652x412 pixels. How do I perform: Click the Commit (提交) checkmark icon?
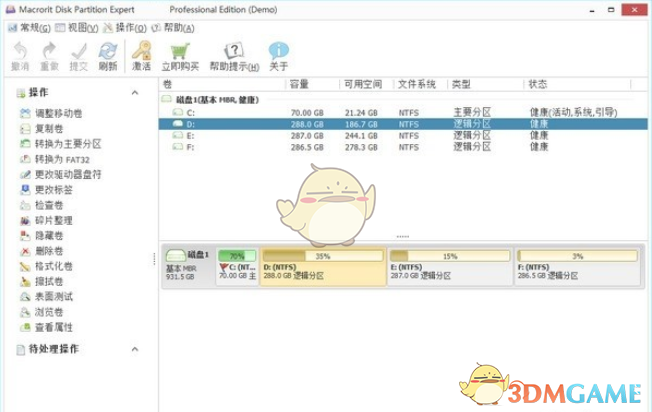[x=79, y=51]
